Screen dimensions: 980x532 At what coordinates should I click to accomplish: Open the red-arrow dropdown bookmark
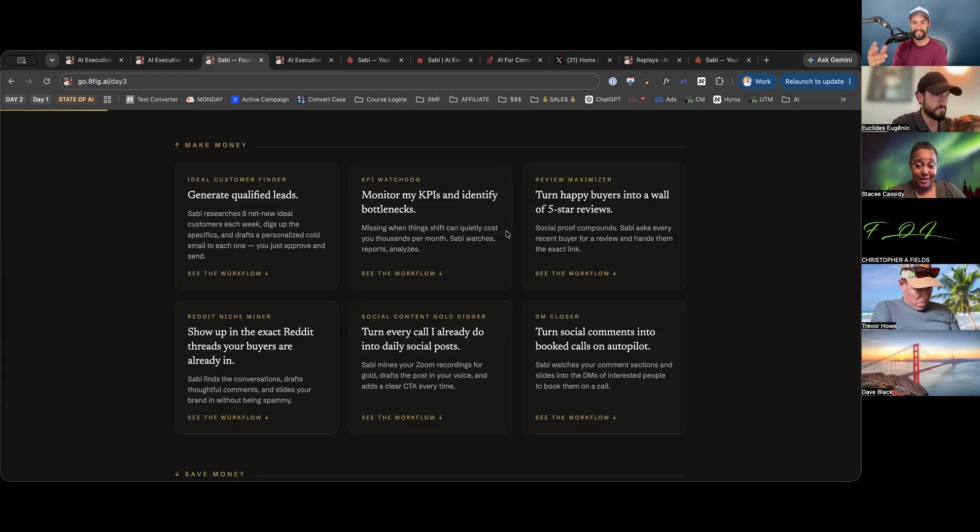click(637, 100)
